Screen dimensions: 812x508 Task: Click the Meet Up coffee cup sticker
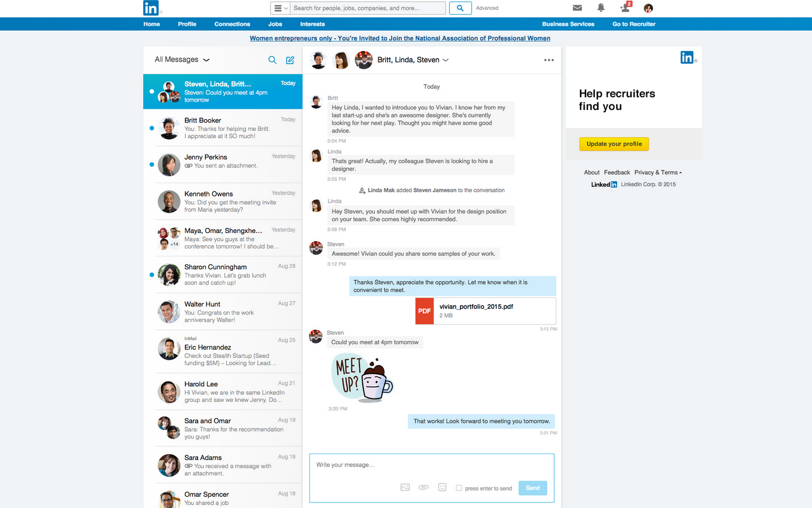click(x=362, y=377)
